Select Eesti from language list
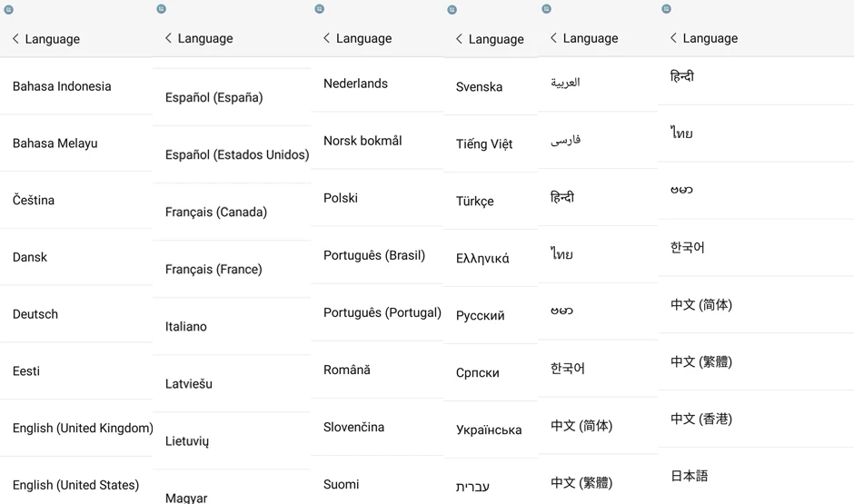Screen dimensions: 854x504 click(76, 371)
